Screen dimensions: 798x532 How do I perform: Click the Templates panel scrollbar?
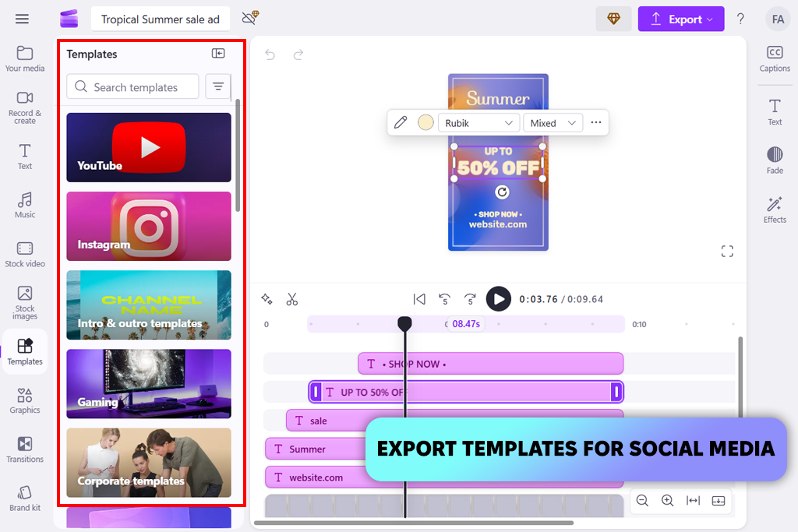[238, 156]
